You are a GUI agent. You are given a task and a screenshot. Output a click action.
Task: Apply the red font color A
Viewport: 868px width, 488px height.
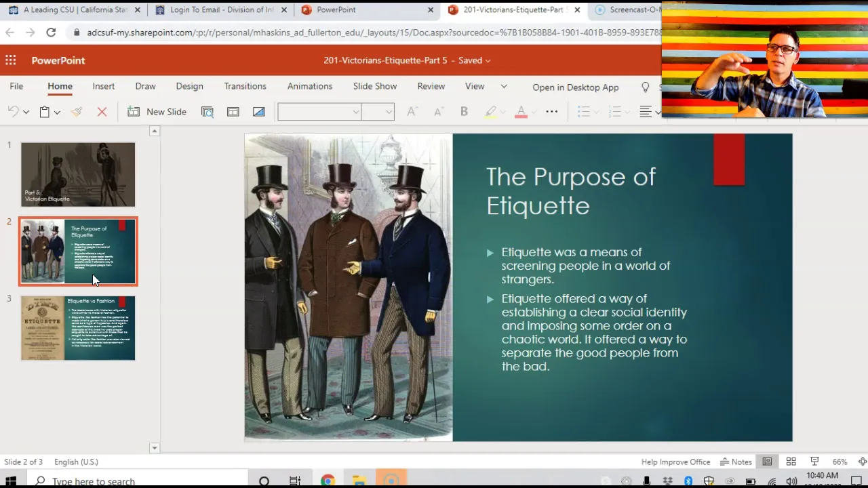tap(521, 112)
